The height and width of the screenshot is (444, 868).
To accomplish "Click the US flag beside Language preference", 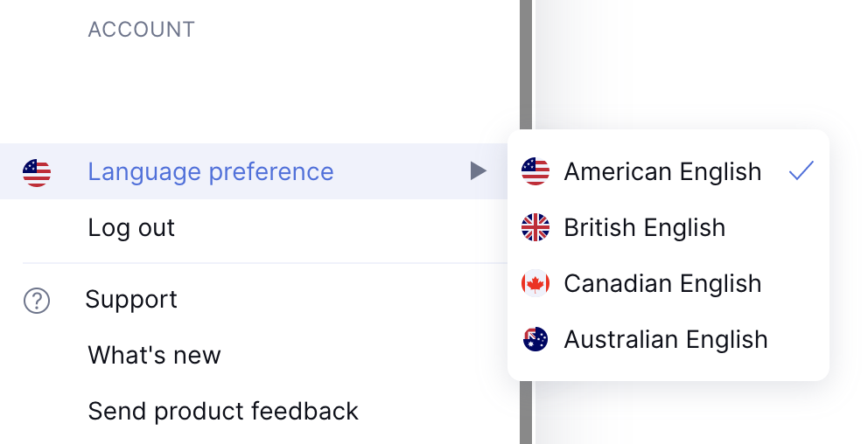I will pos(37,172).
